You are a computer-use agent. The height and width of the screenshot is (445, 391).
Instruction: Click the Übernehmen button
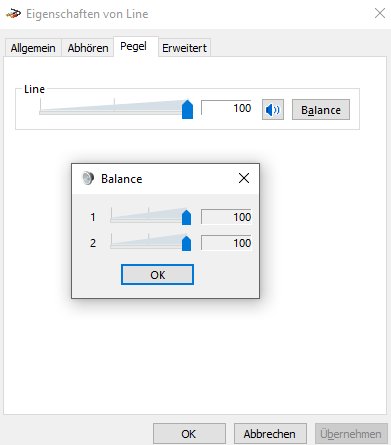tap(351, 434)
